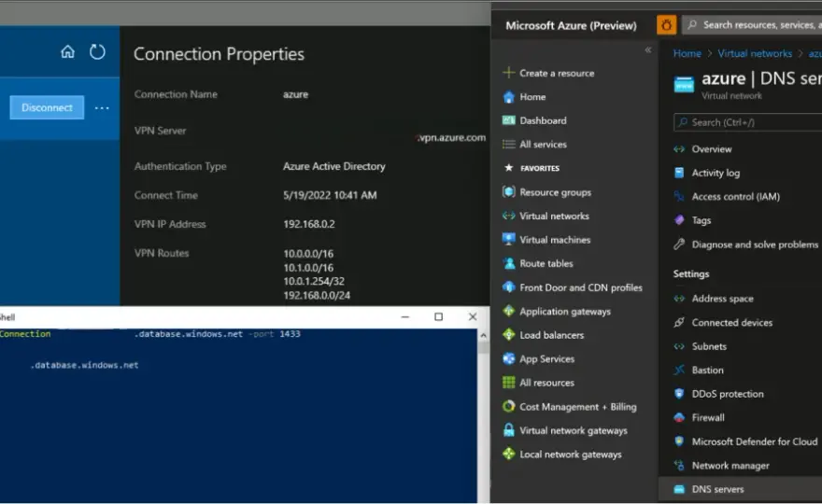Click the Virtual network gateways lock icon
The height and width of the screenshot is (504, 822).
(x=508, y=430)
